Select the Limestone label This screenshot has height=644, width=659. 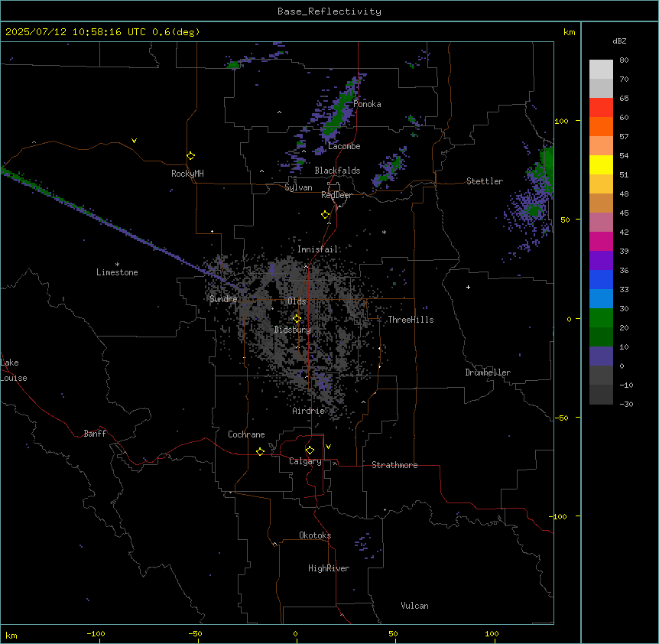pos(117,272)
